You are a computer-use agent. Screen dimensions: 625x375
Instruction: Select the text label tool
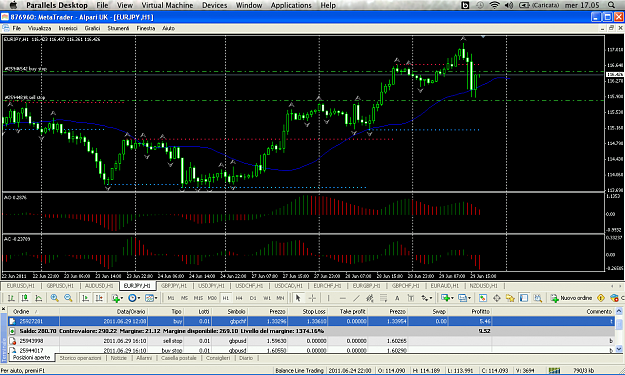tap(411, 298)
